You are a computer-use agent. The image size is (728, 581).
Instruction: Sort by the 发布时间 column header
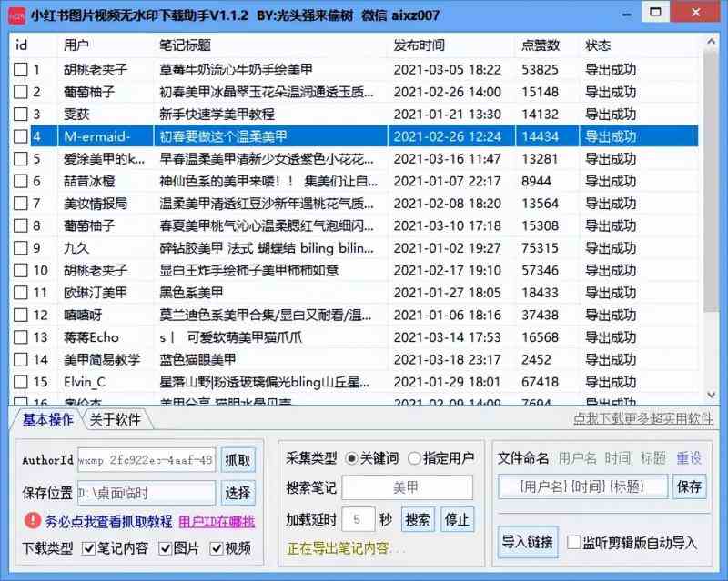coord(451,45)
